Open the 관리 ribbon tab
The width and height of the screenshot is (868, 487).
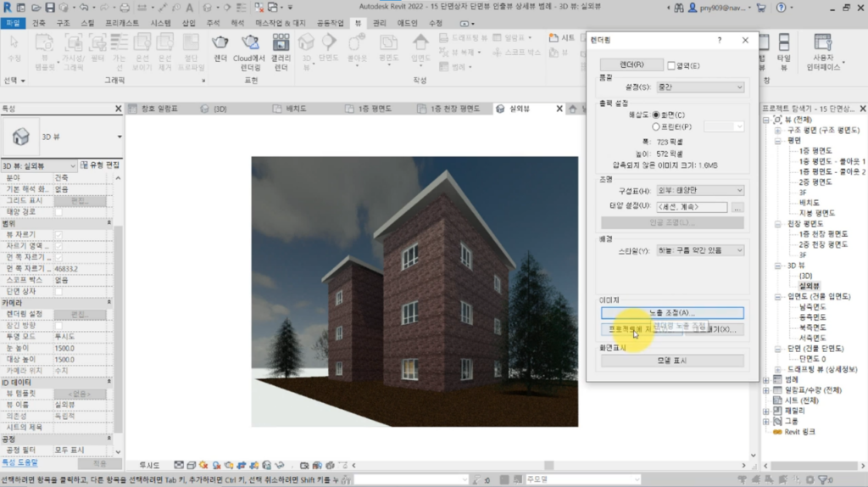(379, 23)
